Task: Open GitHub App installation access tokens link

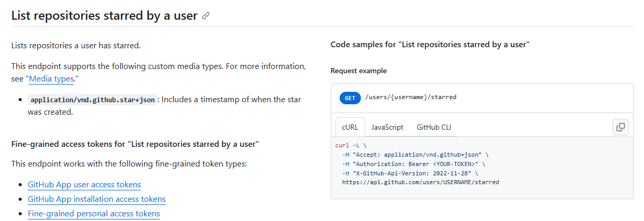Action: (x=96, y=199)
